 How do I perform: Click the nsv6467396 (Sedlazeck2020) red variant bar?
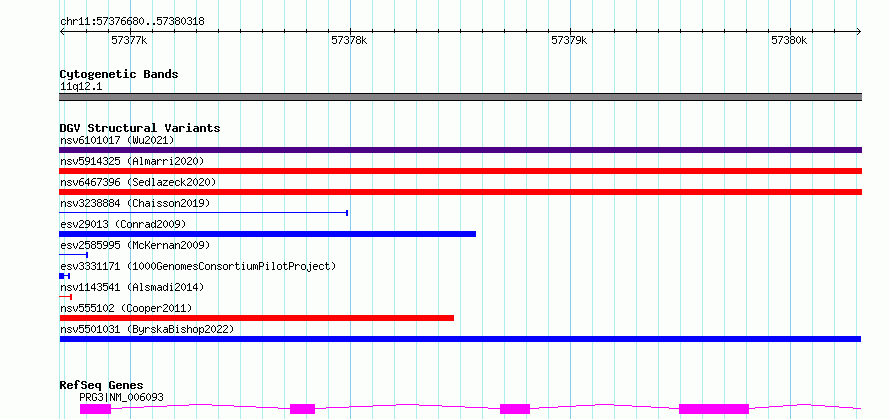[460, 192]
